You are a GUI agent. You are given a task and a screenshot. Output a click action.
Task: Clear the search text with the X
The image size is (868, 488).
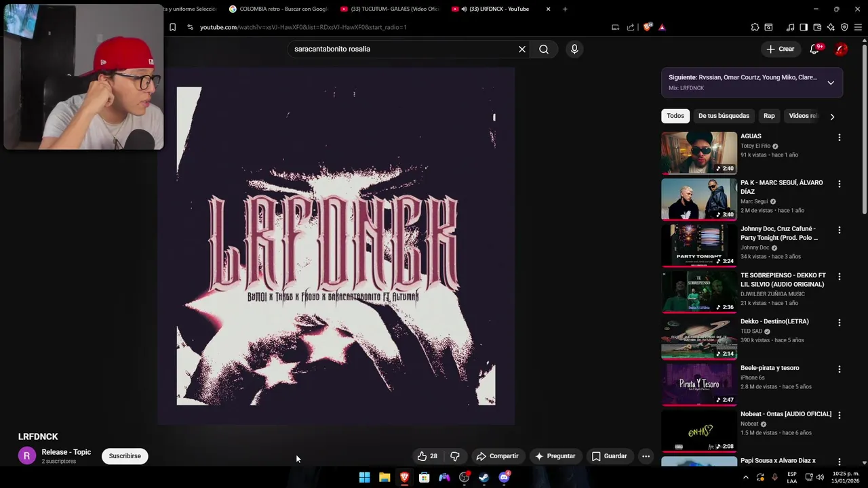pos(522,49)
